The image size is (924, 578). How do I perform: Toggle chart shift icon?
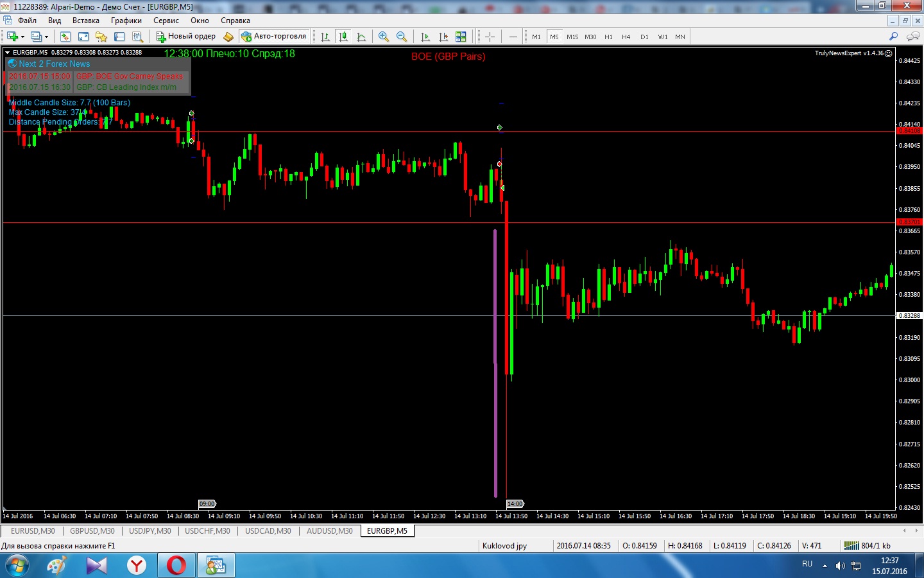tap(443, 37)
